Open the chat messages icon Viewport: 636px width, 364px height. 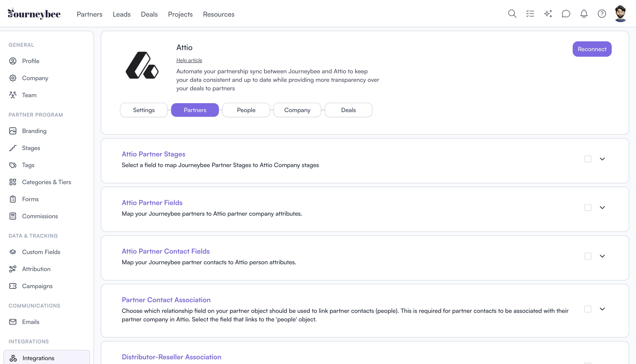(566, 14)
